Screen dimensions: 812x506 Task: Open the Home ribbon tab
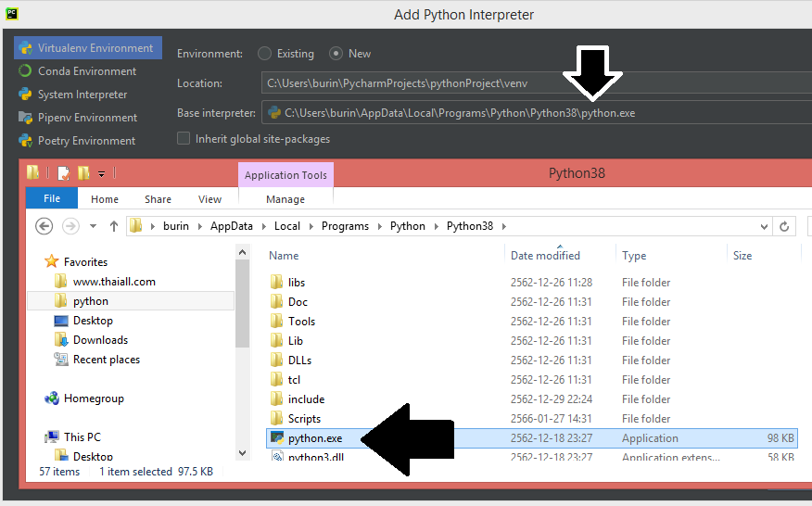click(x=105, y=199)
